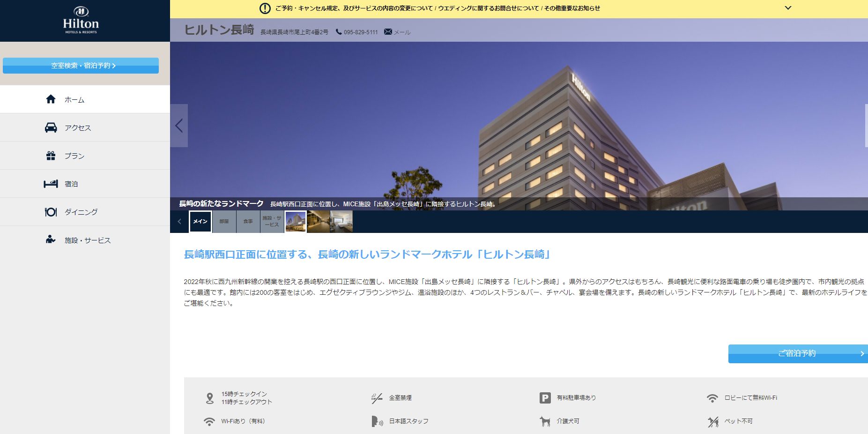Image resolution: width=868 pixels, height=434 pixels.
Task: Select ホーム in the sidebar menu
Action: pyautogui.click(x=85, y=99)
